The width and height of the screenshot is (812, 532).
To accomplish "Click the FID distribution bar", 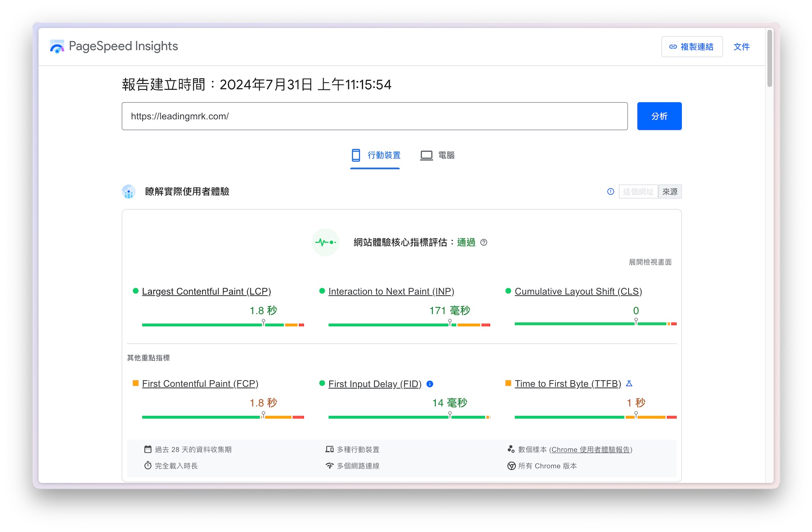I will pyautogui.click(x=409, y=417).
